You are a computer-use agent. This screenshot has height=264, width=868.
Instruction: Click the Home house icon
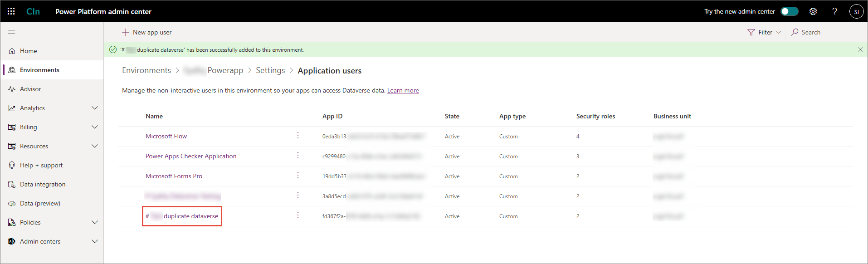12,51
